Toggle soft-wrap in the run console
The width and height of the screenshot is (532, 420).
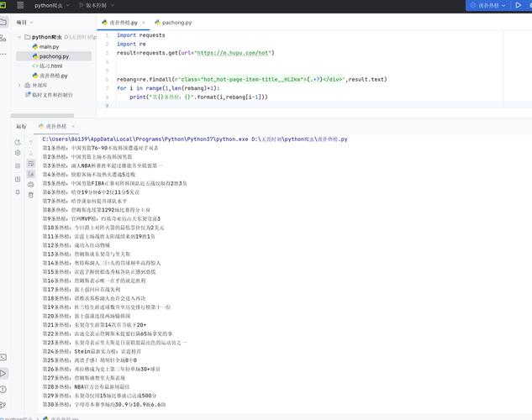(30, 163)
